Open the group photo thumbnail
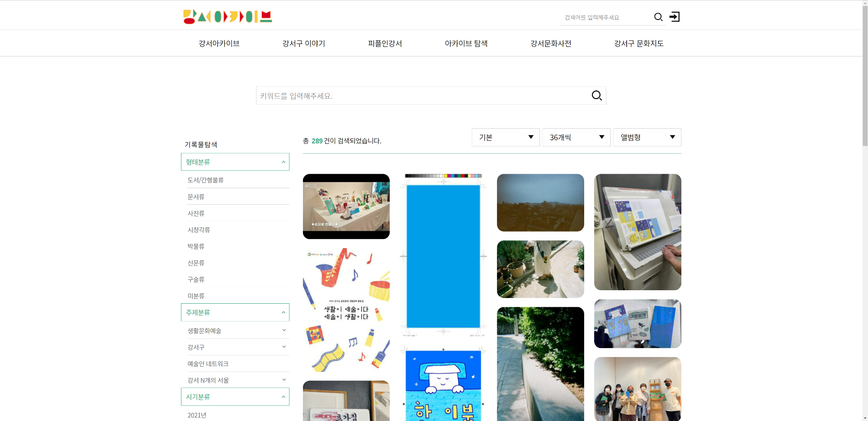The image size is (868, 421). [x=637, y=389]
